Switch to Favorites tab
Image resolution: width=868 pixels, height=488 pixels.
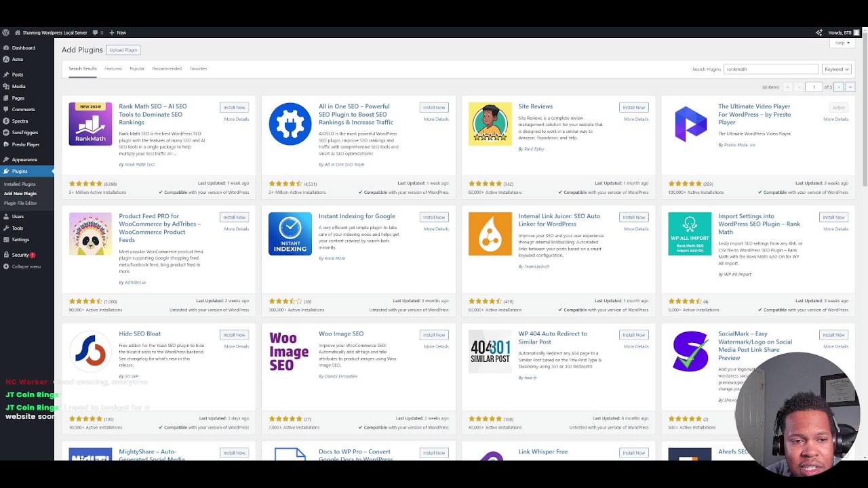[x=199, y=68]
